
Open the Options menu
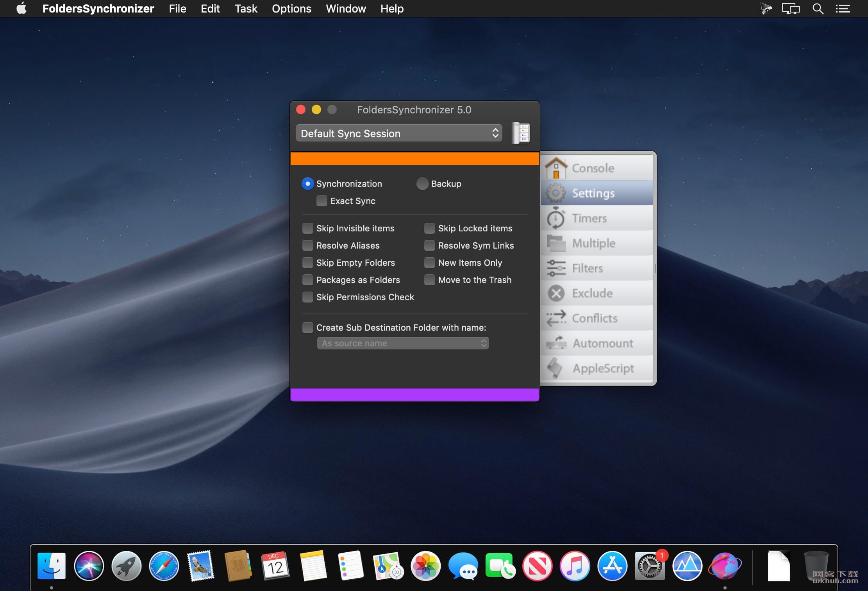click(x=291, y=9)
